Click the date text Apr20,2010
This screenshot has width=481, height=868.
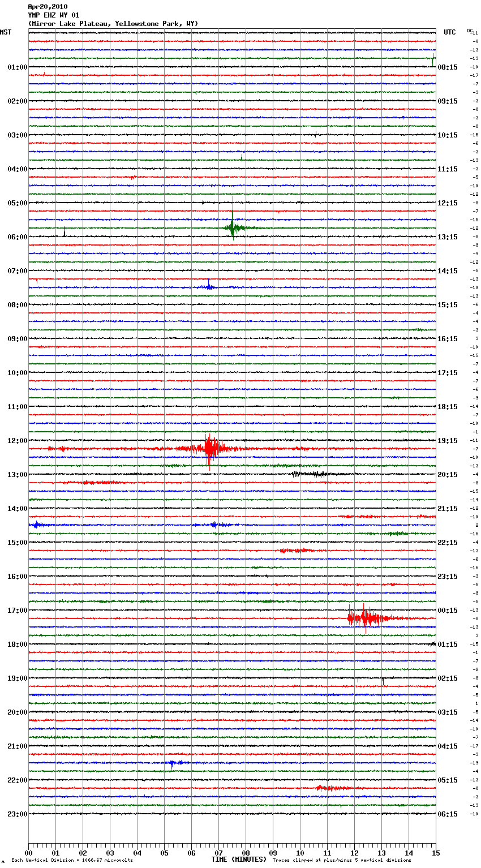48,7
